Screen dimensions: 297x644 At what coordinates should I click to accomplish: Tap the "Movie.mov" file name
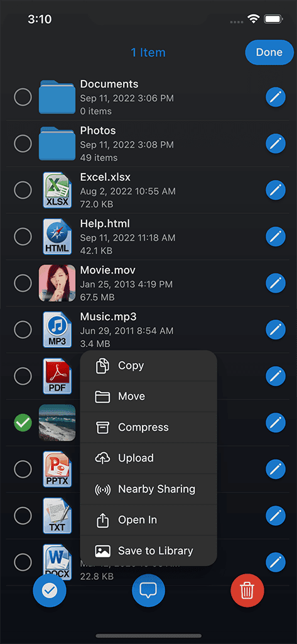pos(107,270)
